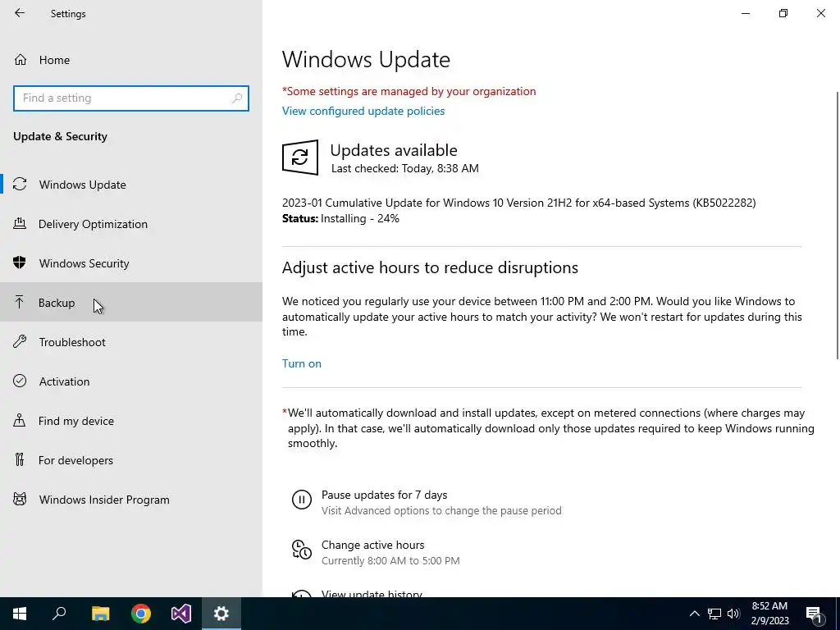Open the Action Center notifications icon
Viewport: 840px width, 630px height.
tap(814, 614)
